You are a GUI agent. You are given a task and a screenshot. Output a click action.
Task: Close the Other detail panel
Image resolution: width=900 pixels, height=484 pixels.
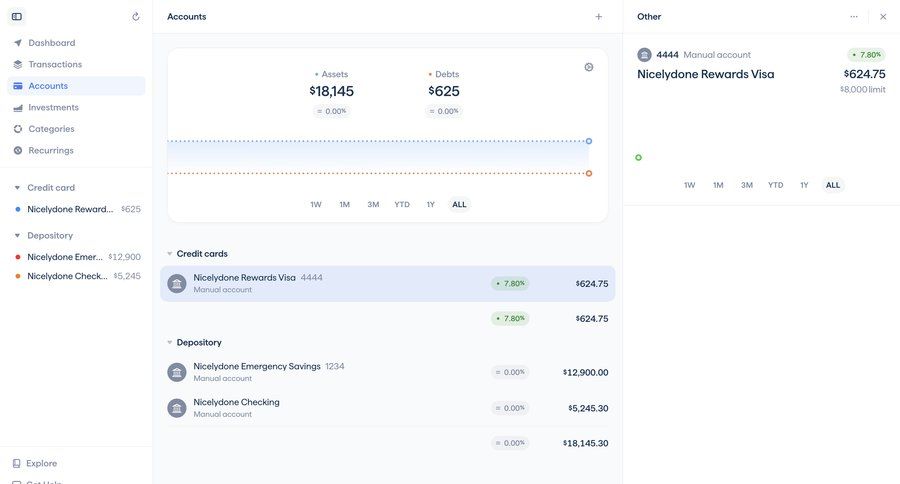(883, 17)
